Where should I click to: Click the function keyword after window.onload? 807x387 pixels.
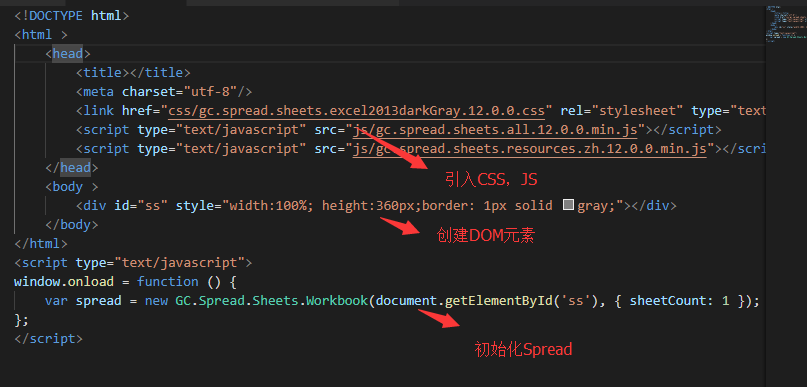[x=168, y=282]
